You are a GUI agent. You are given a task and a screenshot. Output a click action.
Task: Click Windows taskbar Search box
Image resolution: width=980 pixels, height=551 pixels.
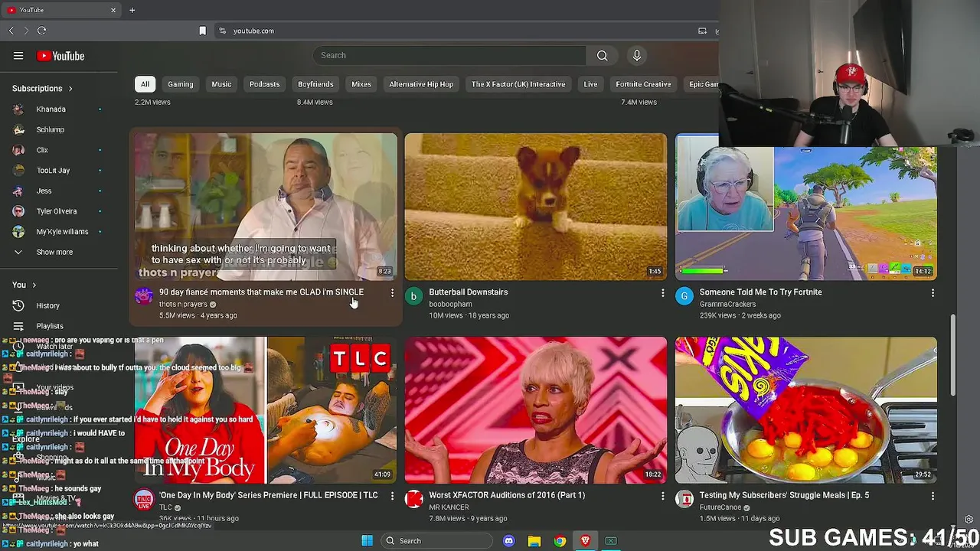click(436, 541)
